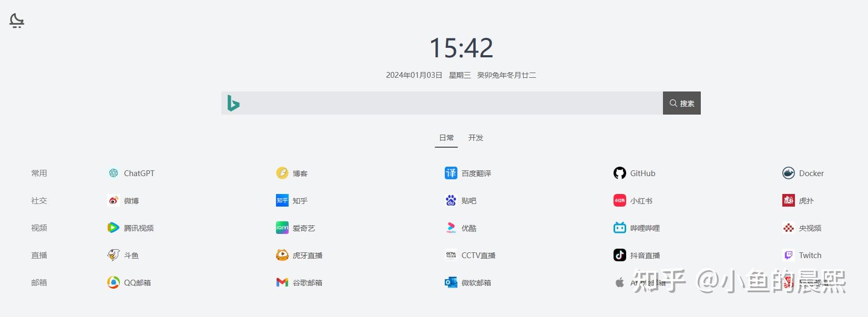Screen dimensions: 868x317
Task: Open the ChatGPT icon shortcut
Action: click(x=114, y=173)
